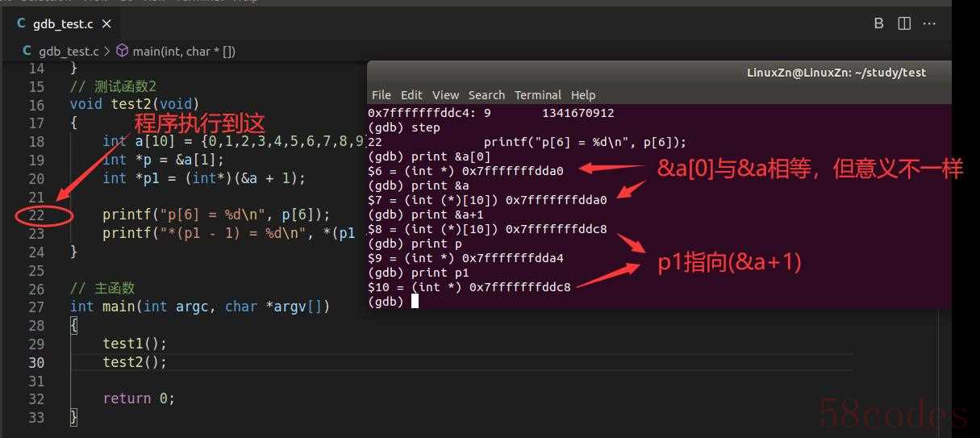The height and width of the screenshot is (438, 980).
Task: Open the terminal window's Search menu
Action: click(486, 94)
